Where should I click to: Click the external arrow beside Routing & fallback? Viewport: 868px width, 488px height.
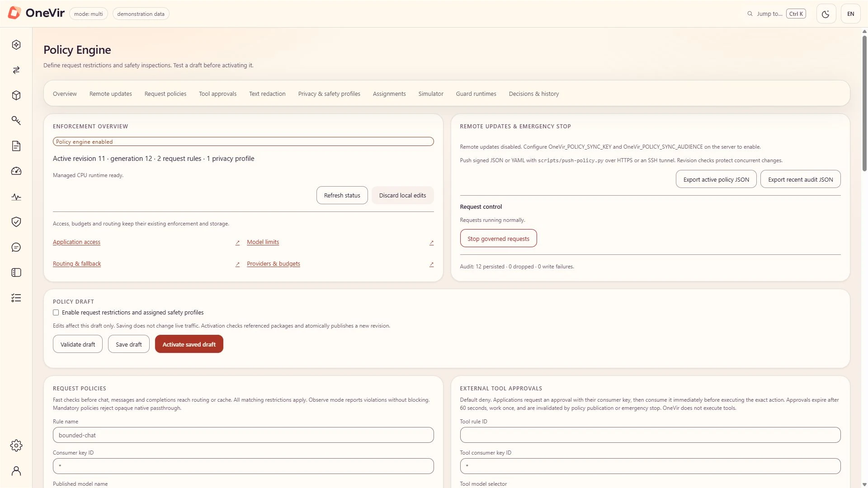point(237,264)
